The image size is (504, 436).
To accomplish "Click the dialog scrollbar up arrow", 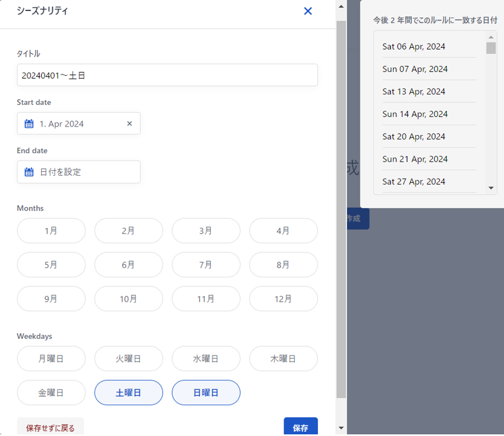I will pyautogui.click(x=341, y=7).
